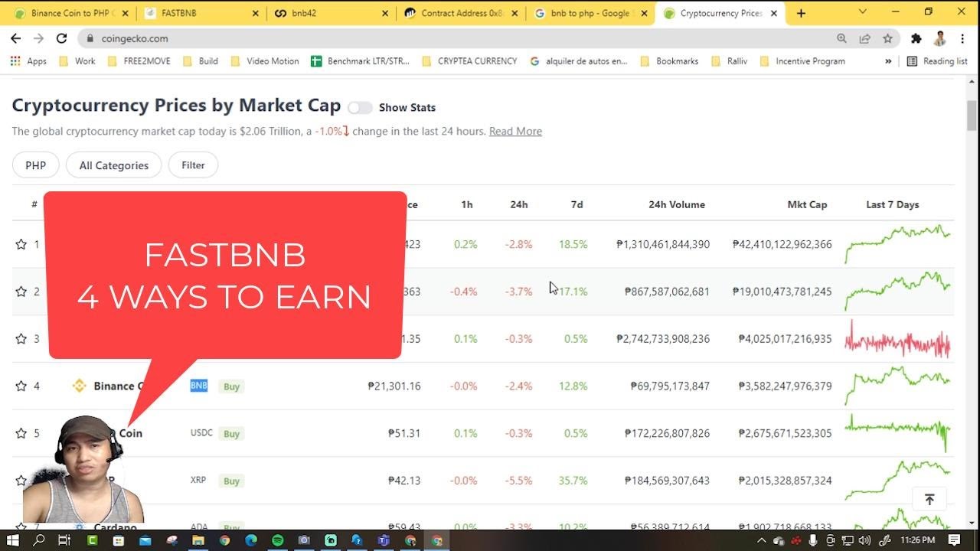The width and height of the screenshot is (980, 551).
Task: Open the Incentive Program bookmarks folder
Action: coord(802,61)
